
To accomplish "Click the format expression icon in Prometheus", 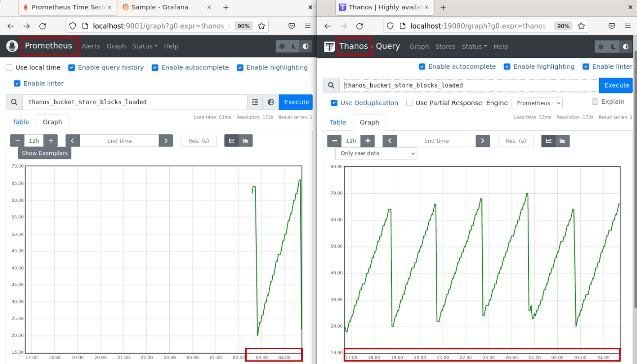I will (x=255, y=102).
